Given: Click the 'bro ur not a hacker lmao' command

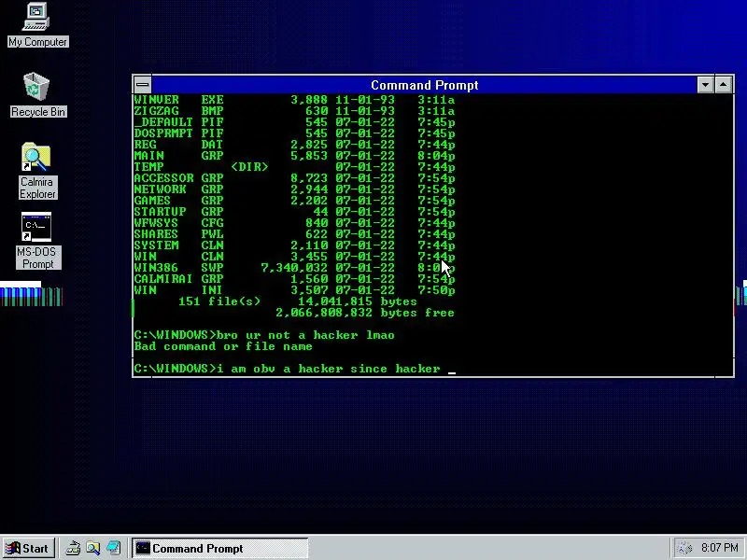Looking at the screenshot, I should 305,335.
